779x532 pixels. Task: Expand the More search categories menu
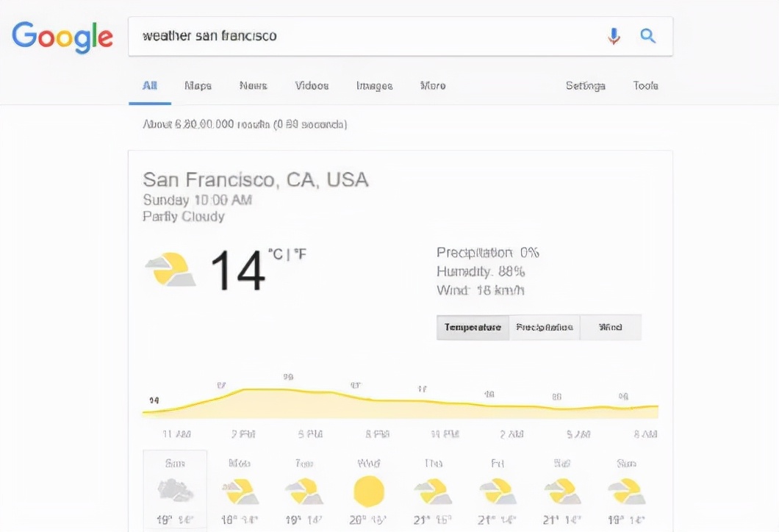(433, 86)
